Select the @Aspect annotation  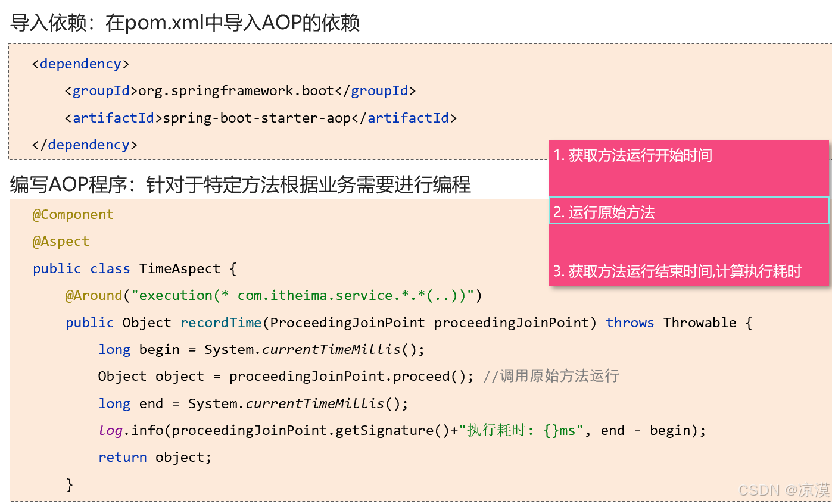click(x=60, y=241)
